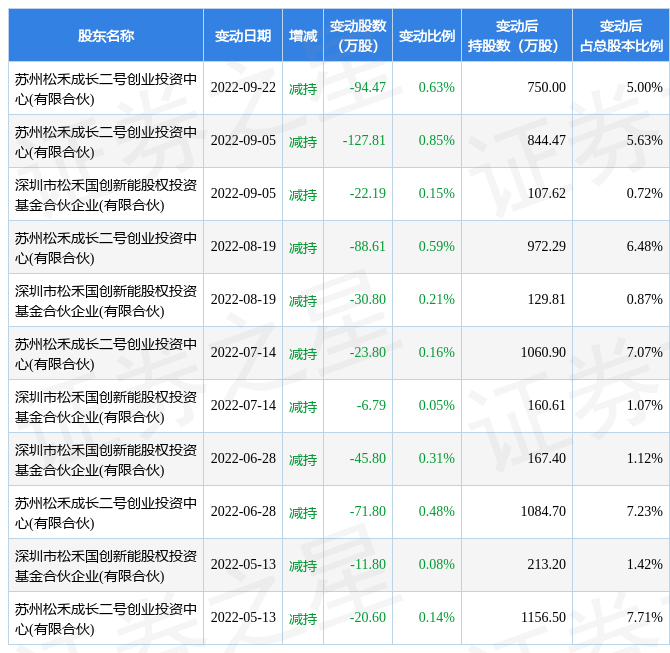Select the holdings value 844.47

(546, 141)
